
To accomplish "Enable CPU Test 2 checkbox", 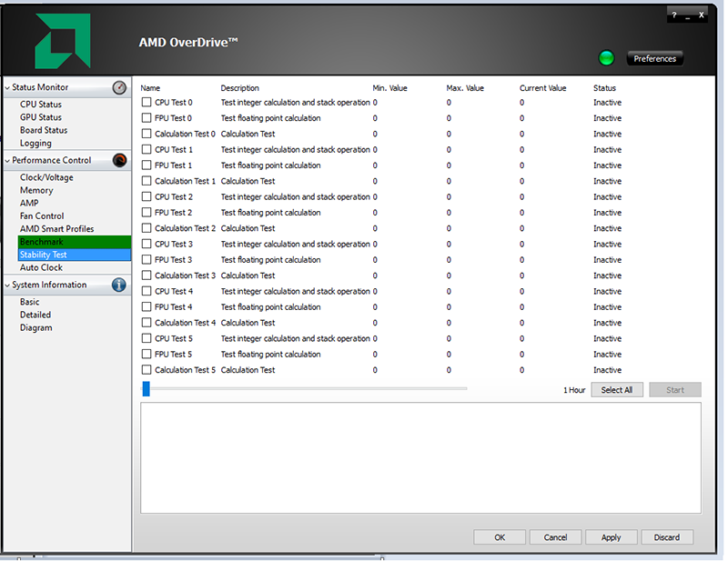I will point(147,196).
